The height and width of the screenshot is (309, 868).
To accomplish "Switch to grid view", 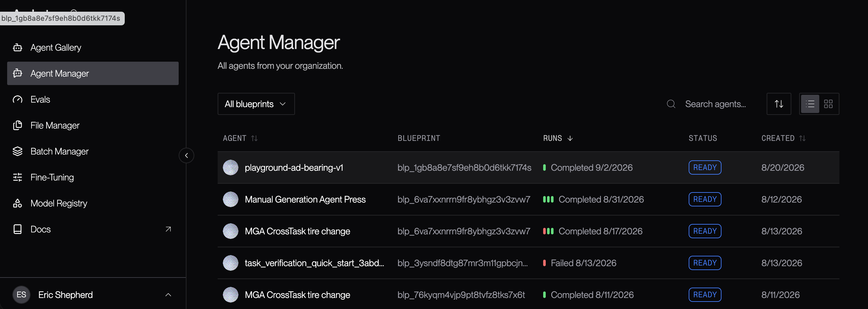I will point(828,104).
